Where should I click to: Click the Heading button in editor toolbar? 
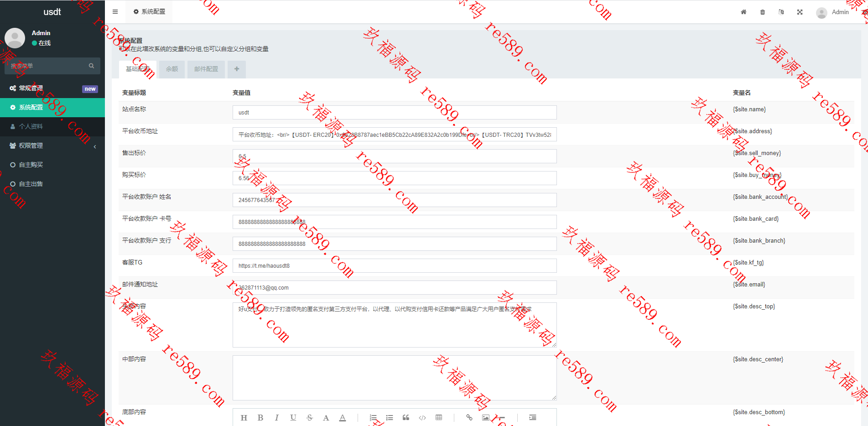(244, 417)
